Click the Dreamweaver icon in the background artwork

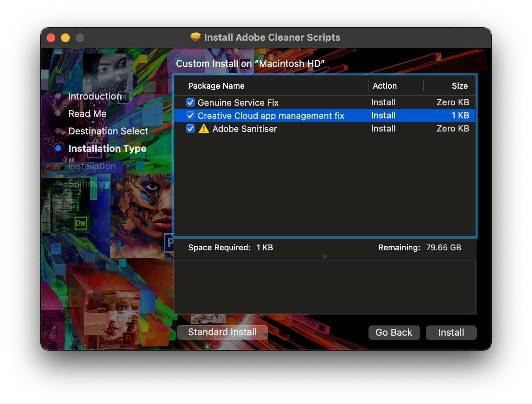pos(80,224)
